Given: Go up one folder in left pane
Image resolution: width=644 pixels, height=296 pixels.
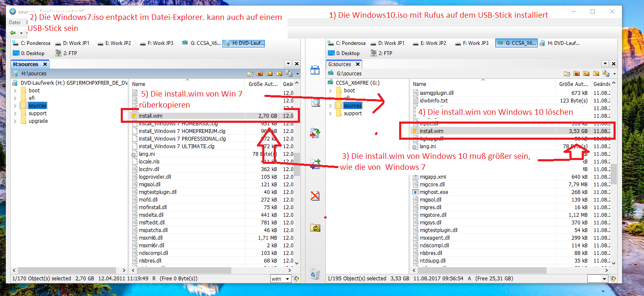Looking at the screenshot, I should (269, 74).
